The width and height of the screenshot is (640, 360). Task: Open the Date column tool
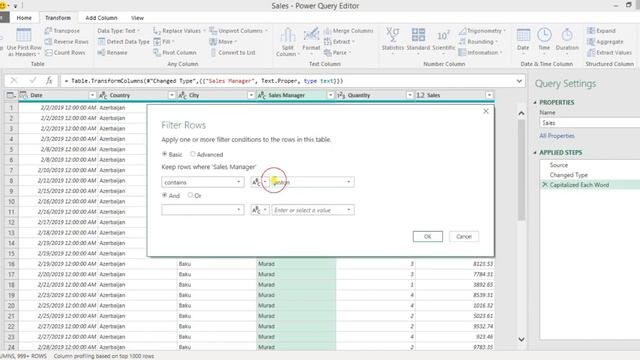[x=523, y=40]
